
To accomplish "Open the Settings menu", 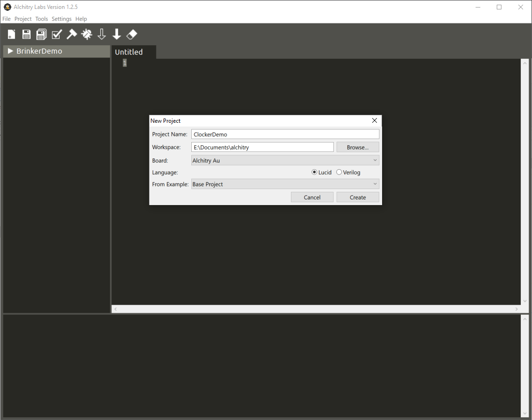I will pos(62,19).
